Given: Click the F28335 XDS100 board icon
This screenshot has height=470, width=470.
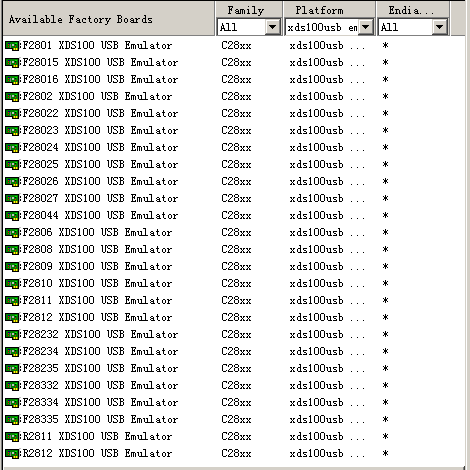Looking at the screenshot, I should click(x=12, y=419).
